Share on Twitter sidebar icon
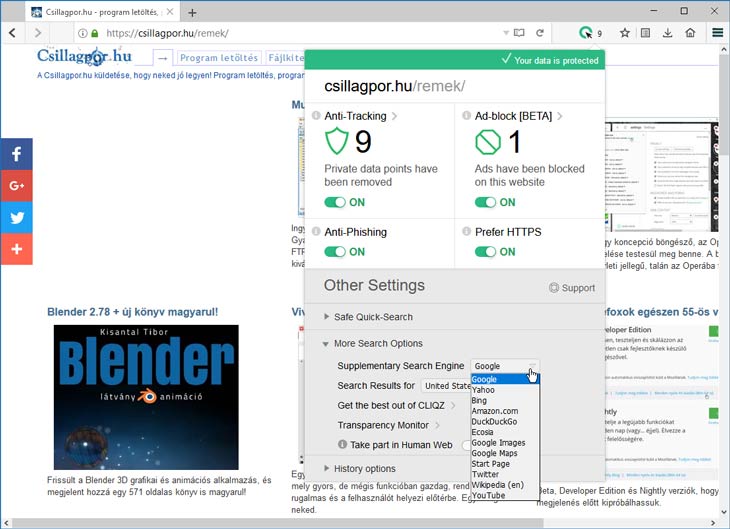The width and height of the screenshot is (730, 529). click(x=17, y=217)
